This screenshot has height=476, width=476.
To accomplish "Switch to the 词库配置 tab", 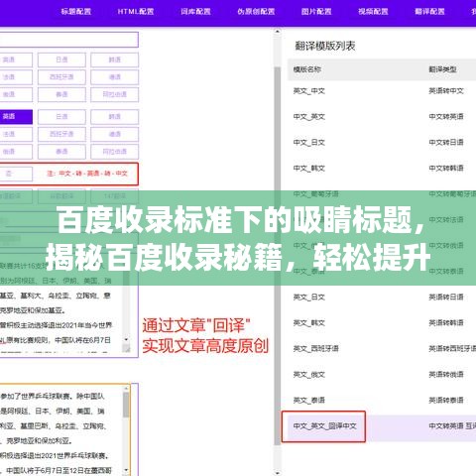I will [195, 12].
